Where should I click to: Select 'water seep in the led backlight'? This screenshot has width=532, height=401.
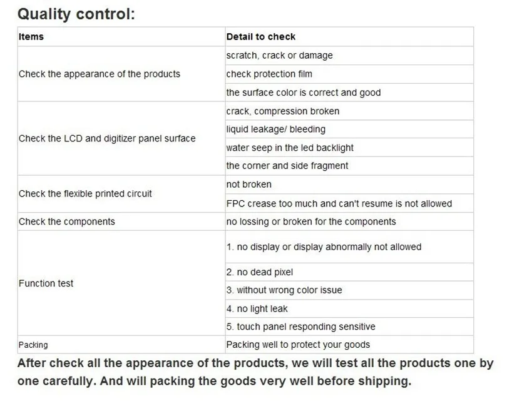click(x=349, y=148)
